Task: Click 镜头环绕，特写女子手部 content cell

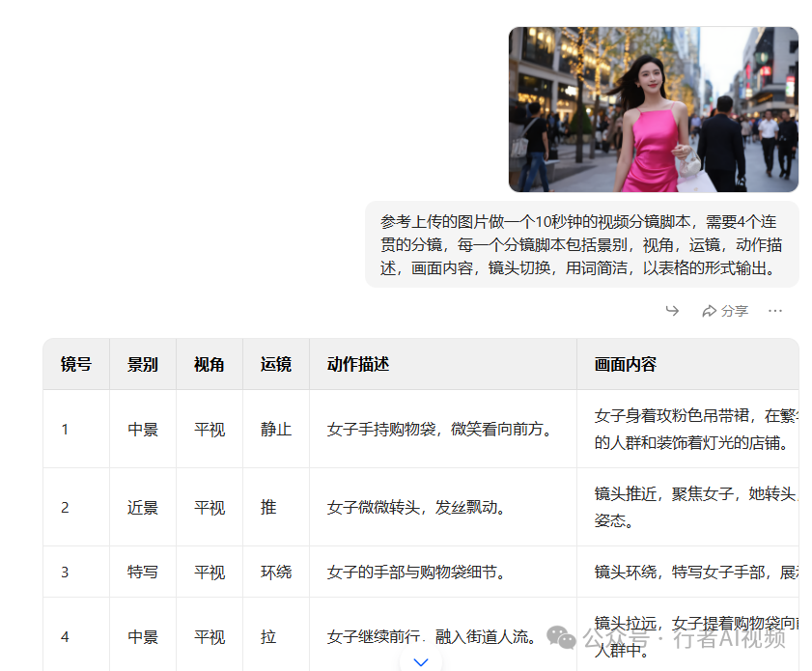Action: click(x=688, y=573)
